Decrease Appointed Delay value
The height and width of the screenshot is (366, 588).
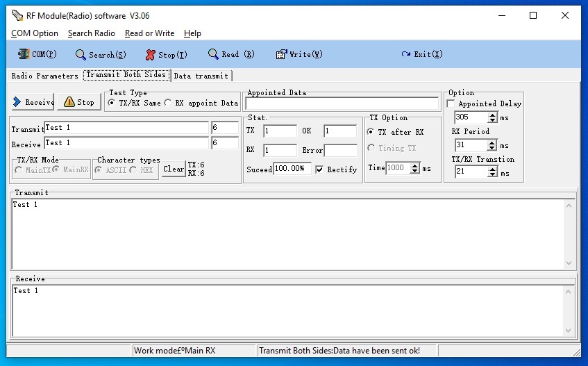click(x=492, y=120)
